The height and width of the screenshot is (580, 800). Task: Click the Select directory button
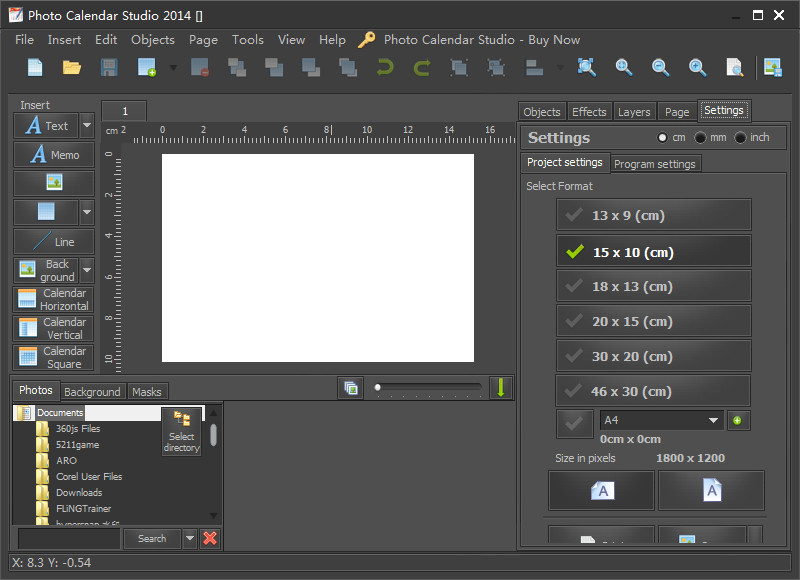182,431
